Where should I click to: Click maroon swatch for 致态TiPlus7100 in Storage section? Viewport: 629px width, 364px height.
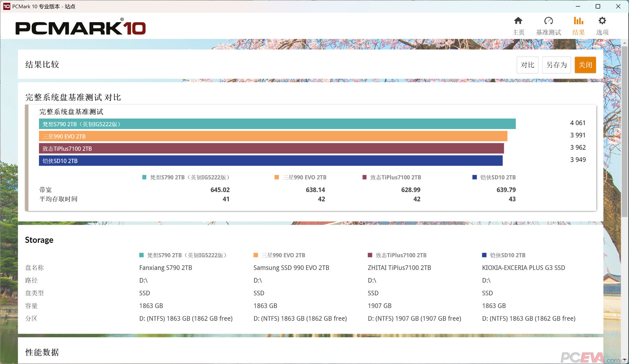(x=370, y=255)
